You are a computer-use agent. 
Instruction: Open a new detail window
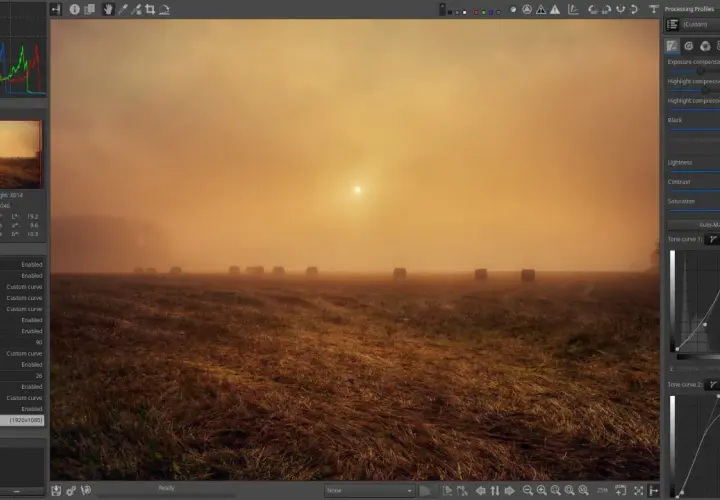(x=620, y=490)
